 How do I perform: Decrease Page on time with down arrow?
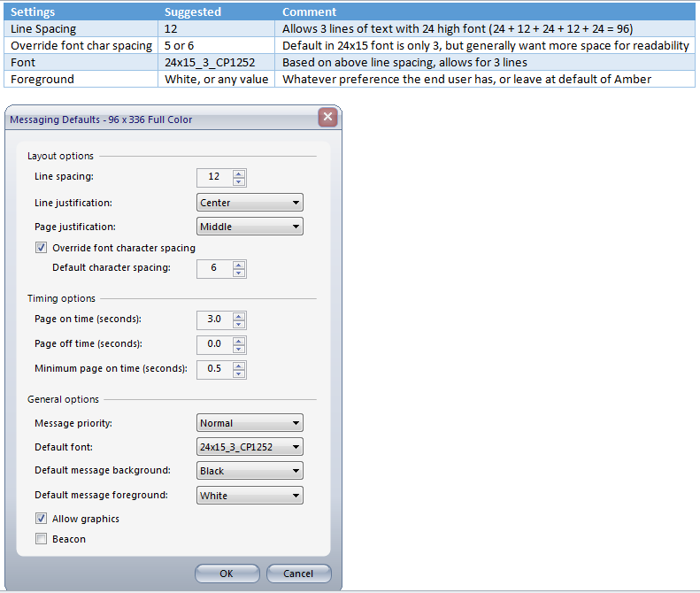[239, 324]
